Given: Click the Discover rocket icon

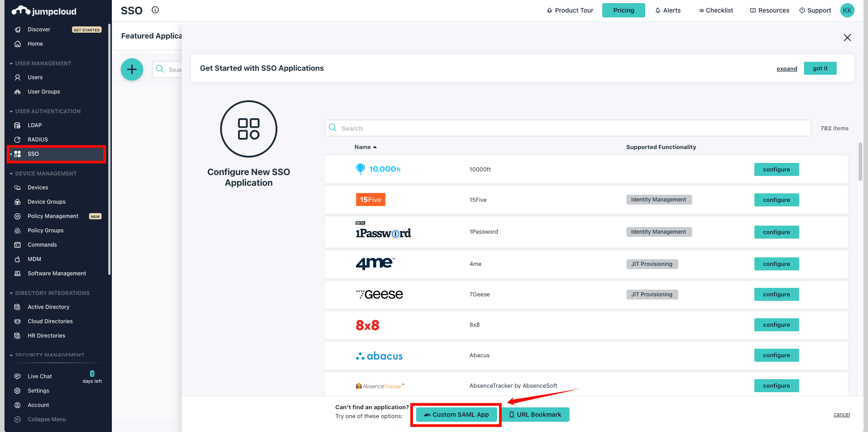Looking at the screenshot, I should [x=17, y=30].
